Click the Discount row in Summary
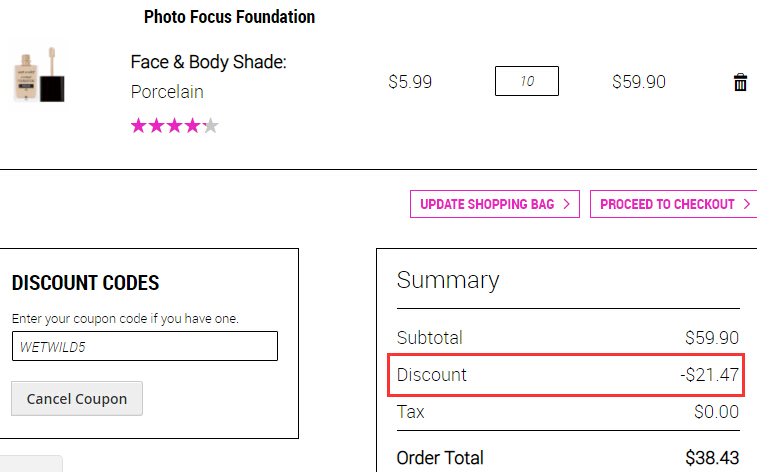The height and width of the screenshot is (472, 757). pos(567,375)
